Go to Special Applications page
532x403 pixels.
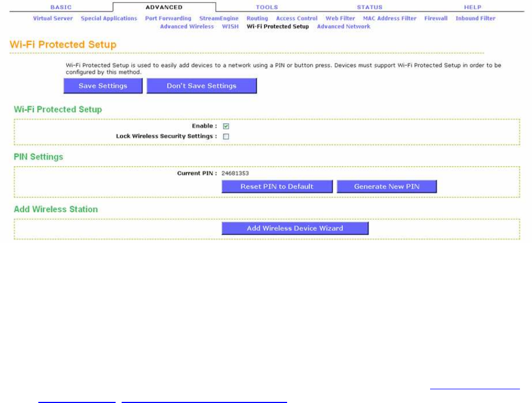[109, 18]
